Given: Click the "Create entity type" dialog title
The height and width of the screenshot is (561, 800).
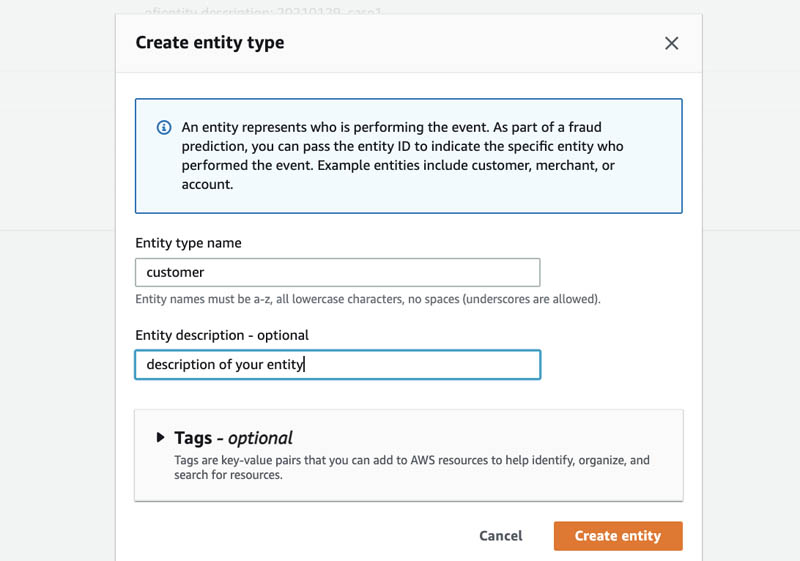Looking at the screenshot, I should tap(210, 43).
